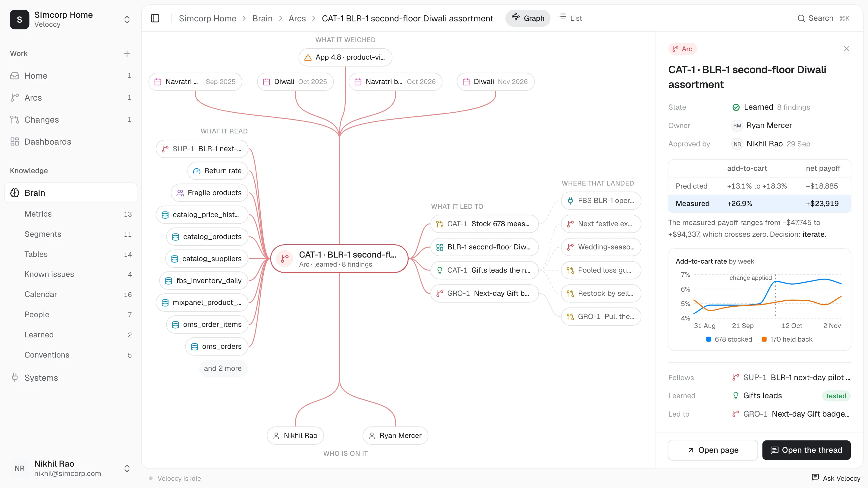The width and height of the screenshot is (868, 488).
Task: Click the blue 678 stocked legend swatch
Action: point(708,339)
